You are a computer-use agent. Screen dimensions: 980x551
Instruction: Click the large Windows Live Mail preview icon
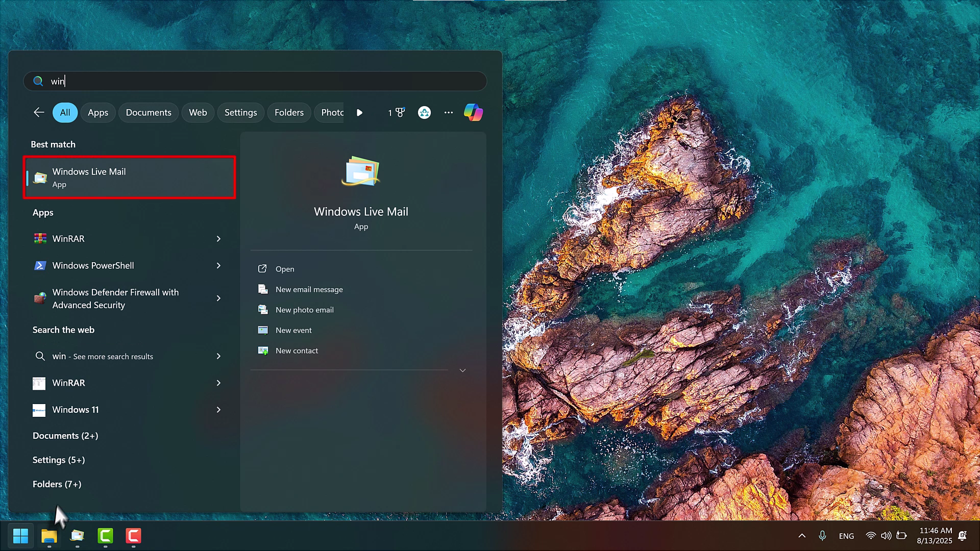pos(361,171)
